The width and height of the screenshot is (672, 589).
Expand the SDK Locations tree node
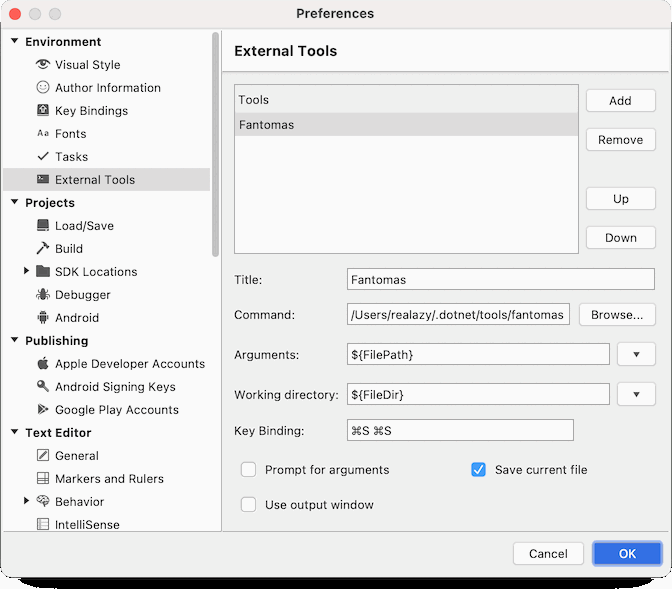tap(26, 271)
